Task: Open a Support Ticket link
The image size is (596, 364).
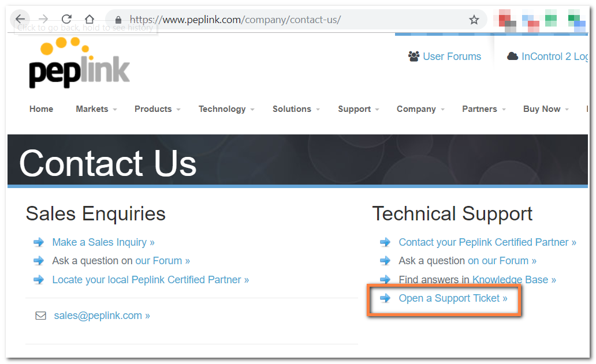Action: pyautogui.click(x=453, y=298)
